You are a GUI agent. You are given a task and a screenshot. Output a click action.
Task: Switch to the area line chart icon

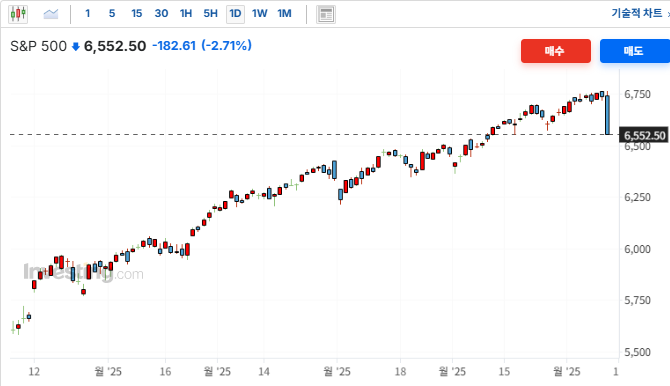tap(51, 14)
